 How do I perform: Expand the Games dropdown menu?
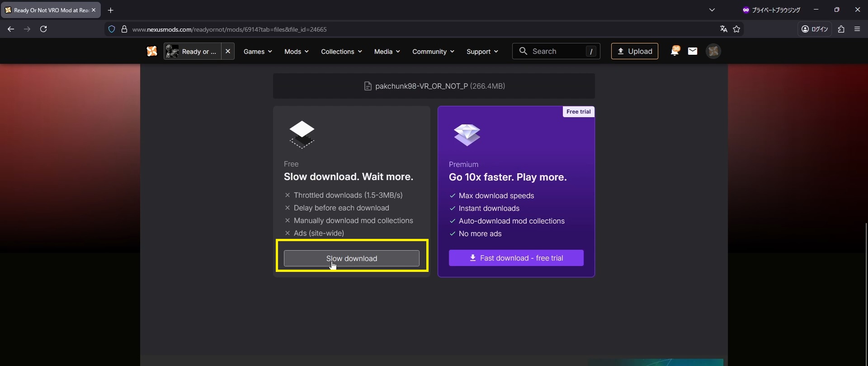pyautogui.click(x=258, y=52)
